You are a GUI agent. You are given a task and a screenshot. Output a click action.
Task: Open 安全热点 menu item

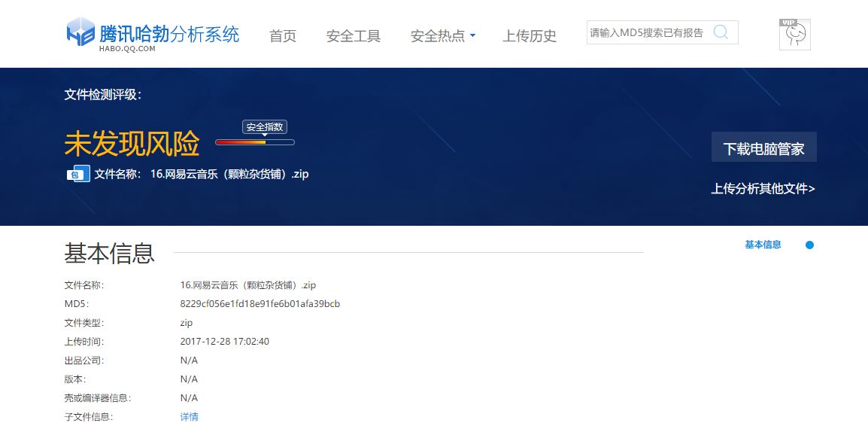click(437, 36)
